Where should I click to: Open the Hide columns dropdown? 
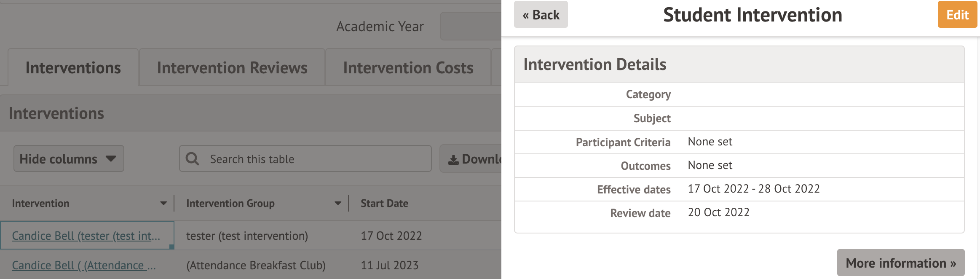[x=69, y=159]
